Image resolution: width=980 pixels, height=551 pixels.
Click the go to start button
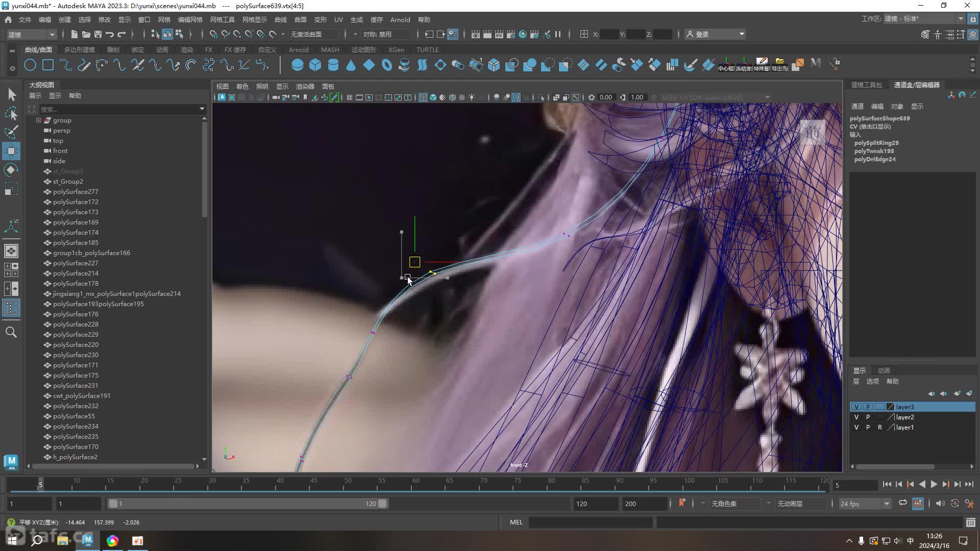tap(887, 485)
